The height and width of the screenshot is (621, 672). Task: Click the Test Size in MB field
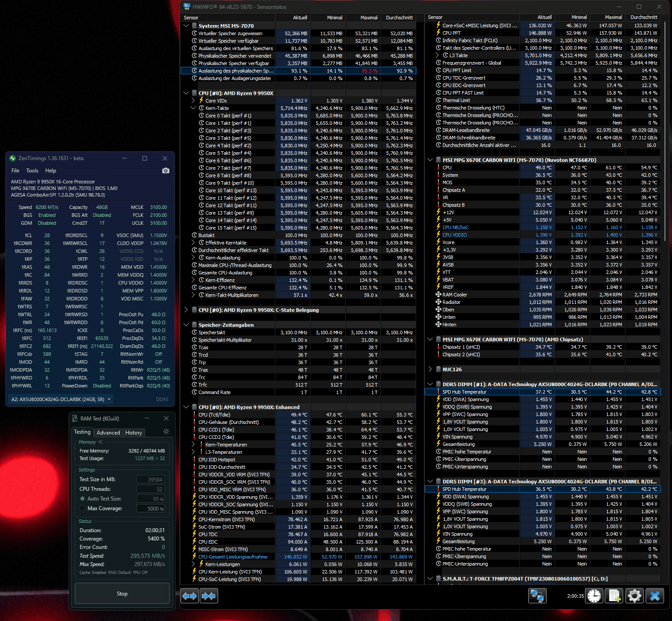(x=150, y=479)
